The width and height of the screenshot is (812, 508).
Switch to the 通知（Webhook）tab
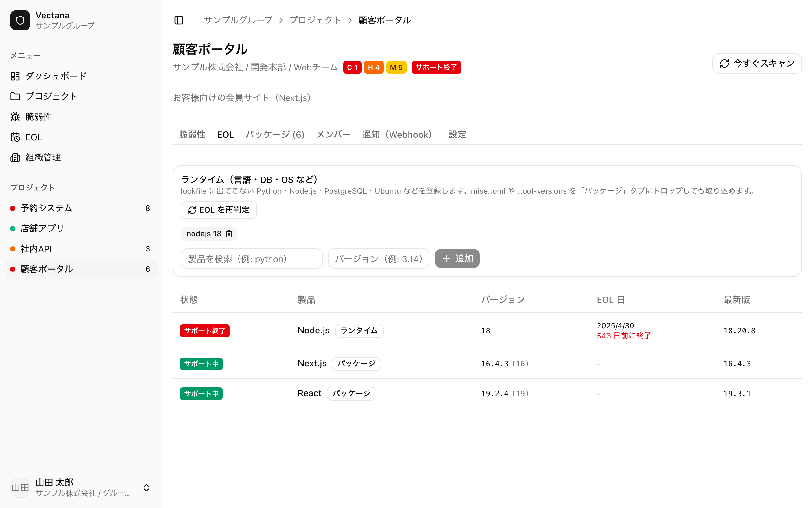tap(399, 135)
